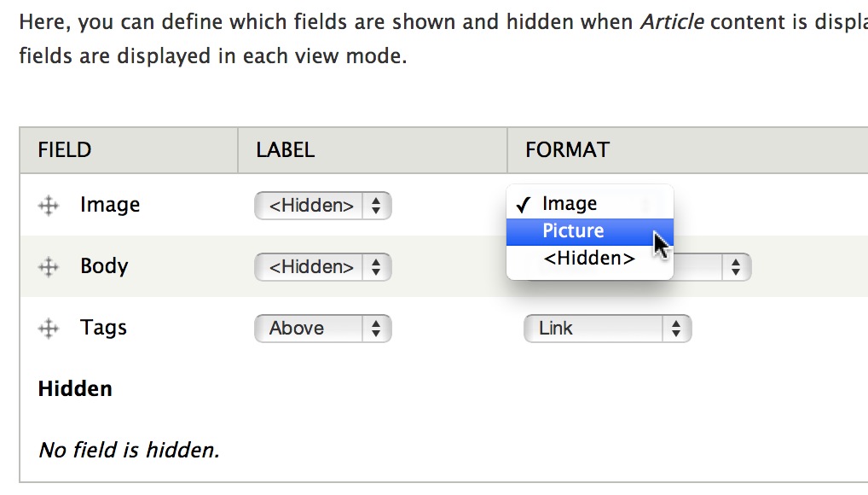Click the FORMAT column header

click(x=566, y=149)
